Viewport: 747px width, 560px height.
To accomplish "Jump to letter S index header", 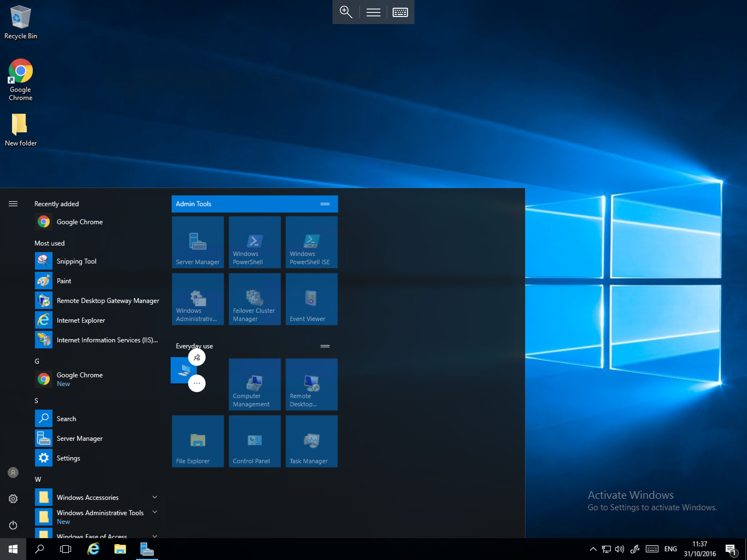I will [x=36, y=401].
